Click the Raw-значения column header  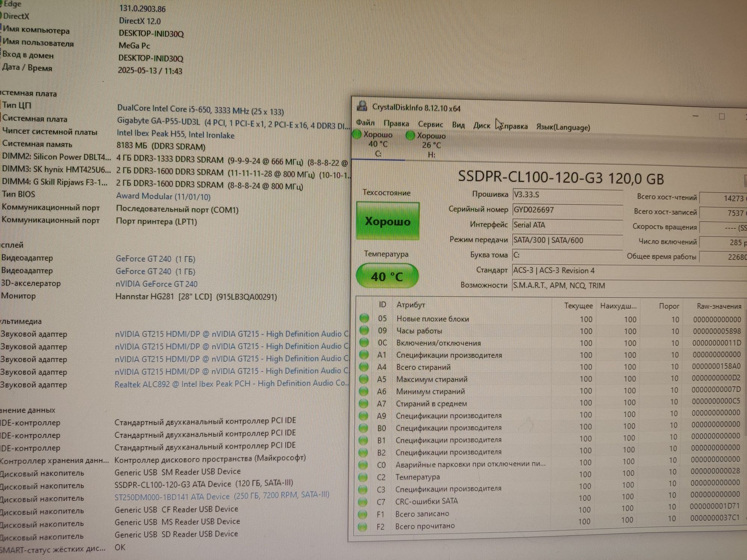[x=719, y=306]
